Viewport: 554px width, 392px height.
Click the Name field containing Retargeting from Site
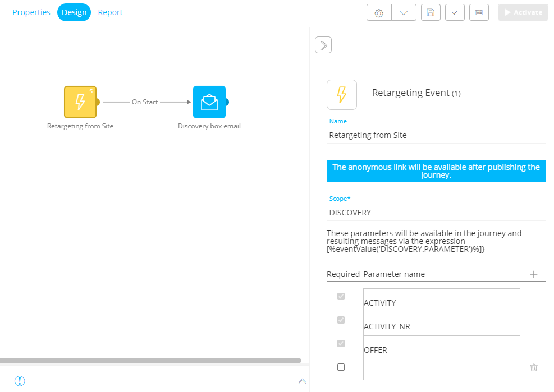436,135
